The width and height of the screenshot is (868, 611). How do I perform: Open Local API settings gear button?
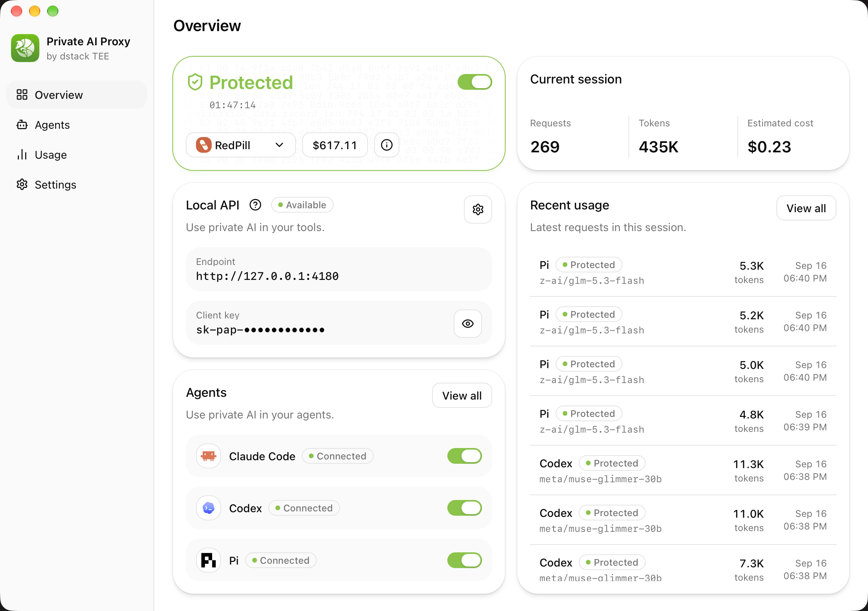click(x=478, y=209)
